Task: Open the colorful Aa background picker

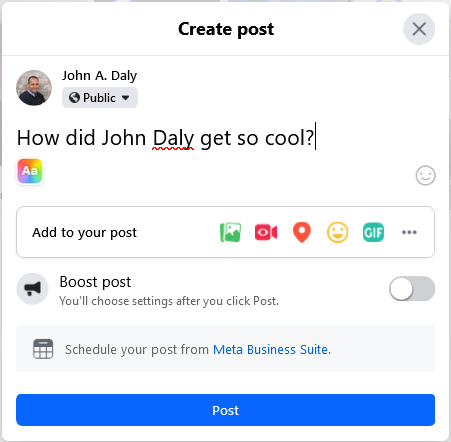Action: [30, 171]
